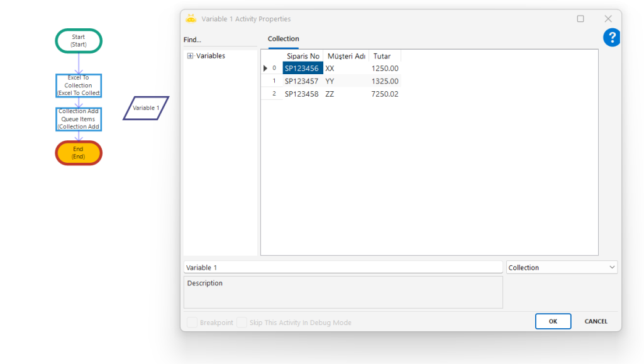
Task: Click the Start node in the flowchart
Action: click(79, 41)
